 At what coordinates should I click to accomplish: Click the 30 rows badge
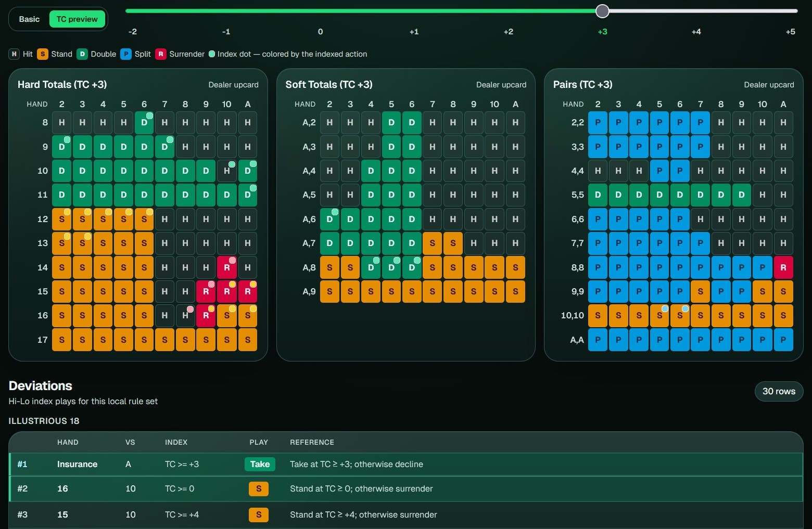[x=779, y=391]
